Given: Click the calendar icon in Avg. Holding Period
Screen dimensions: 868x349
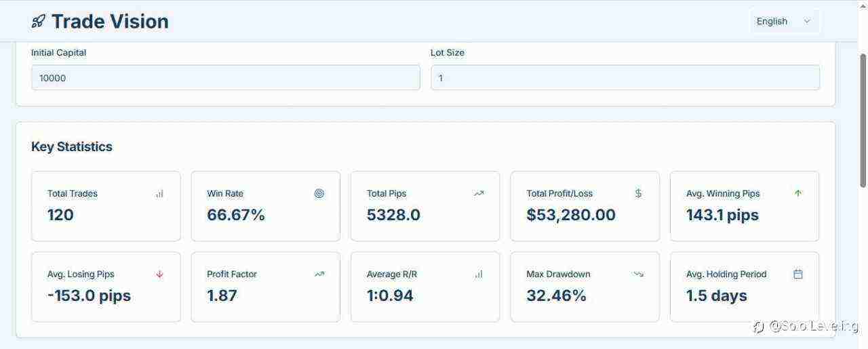Looking at the screenshot, I should point(798,274).
